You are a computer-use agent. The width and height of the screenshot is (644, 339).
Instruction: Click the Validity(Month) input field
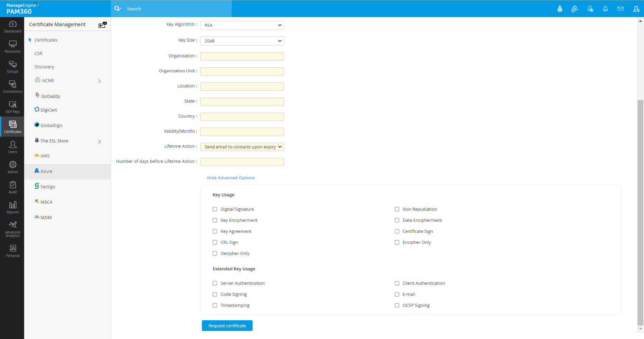click(x=242, y=132)
